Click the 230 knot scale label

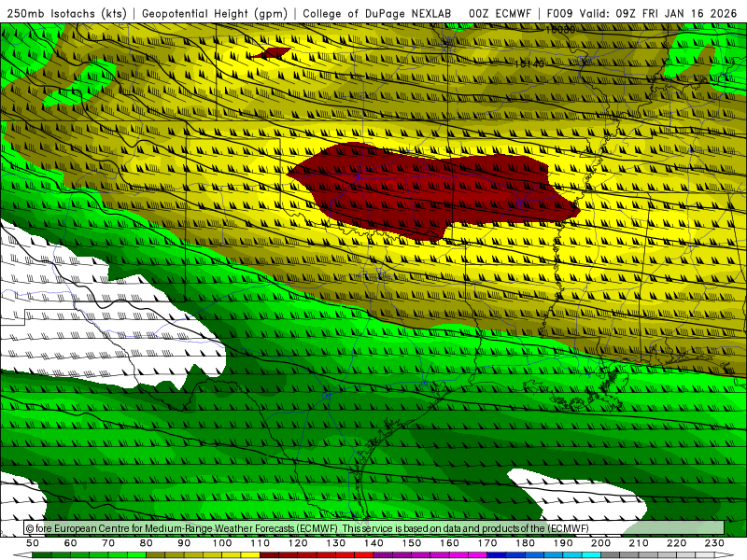click(714, 543)
